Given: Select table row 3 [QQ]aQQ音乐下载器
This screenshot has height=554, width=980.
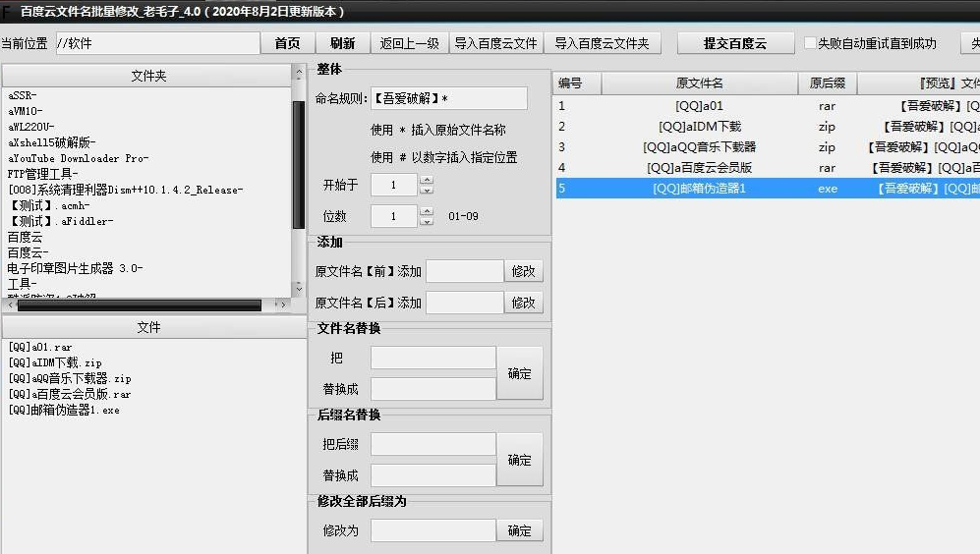Looking at the screenshot, I should [768, 146].
